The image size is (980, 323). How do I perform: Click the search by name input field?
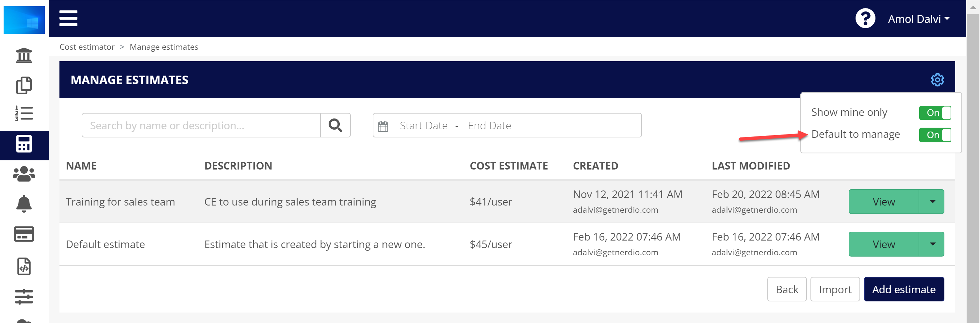point(201,125)
